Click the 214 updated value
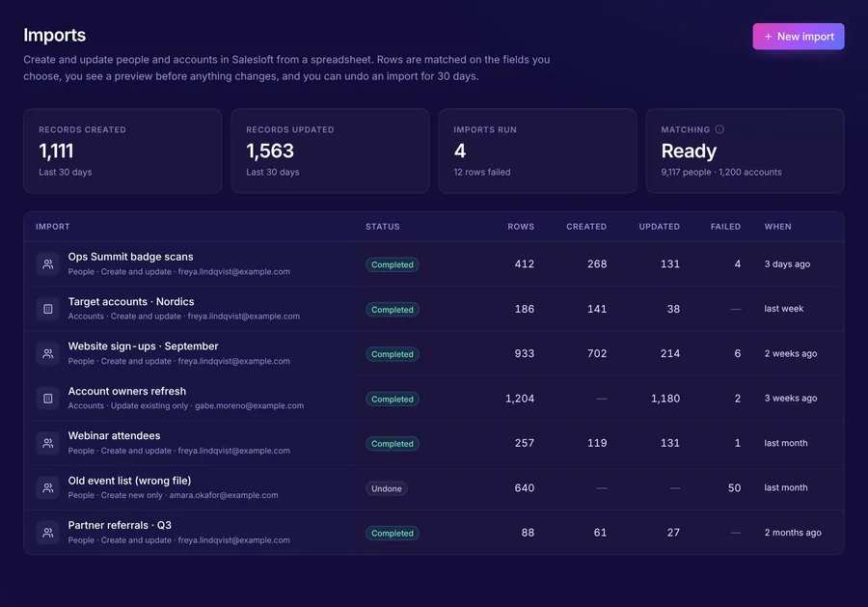 (670, 353)
